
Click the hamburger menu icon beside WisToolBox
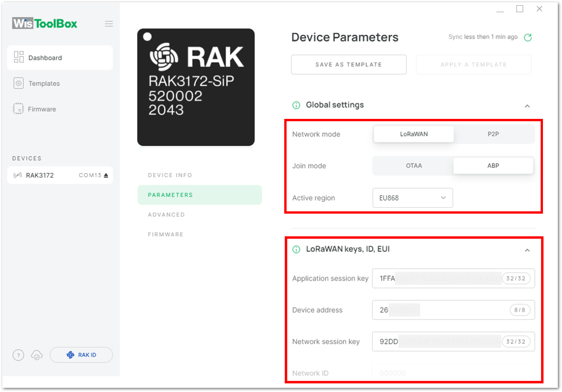pos(109,24)
